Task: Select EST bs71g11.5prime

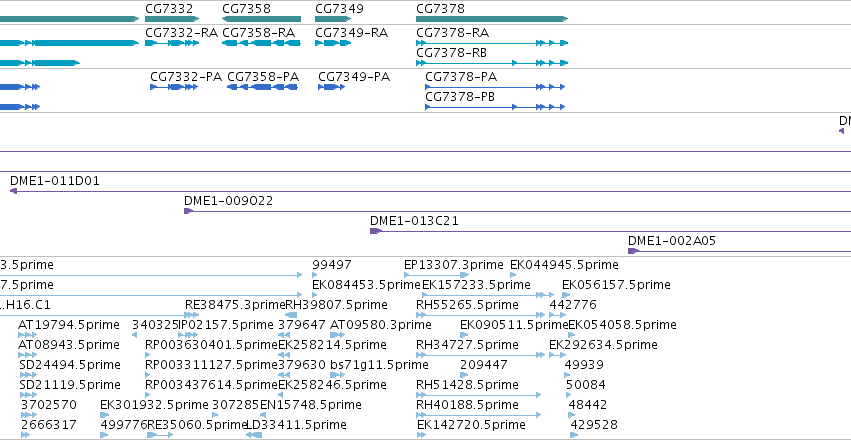Action: pyautogui.click(x=379, y=365)
